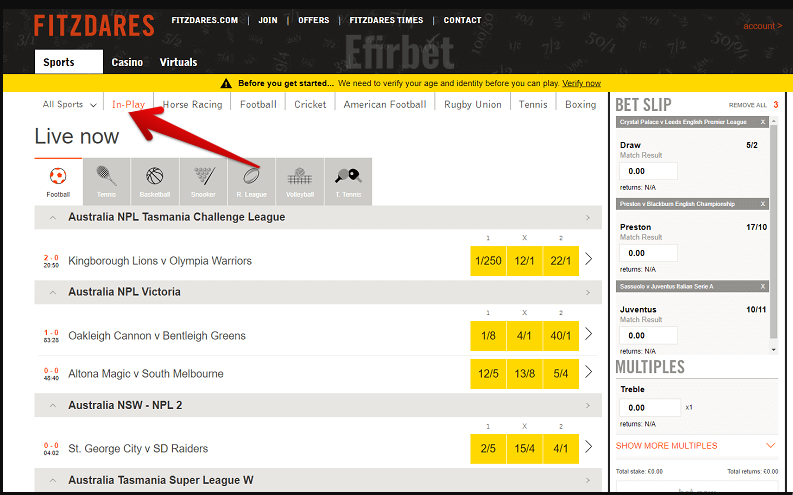Switch to the Virtuals tab
Screen dimensions: 793x495
pos(179,62)
